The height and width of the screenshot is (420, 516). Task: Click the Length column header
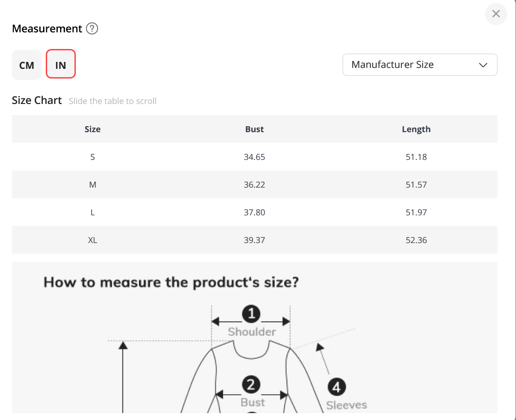tap(416, 129)
